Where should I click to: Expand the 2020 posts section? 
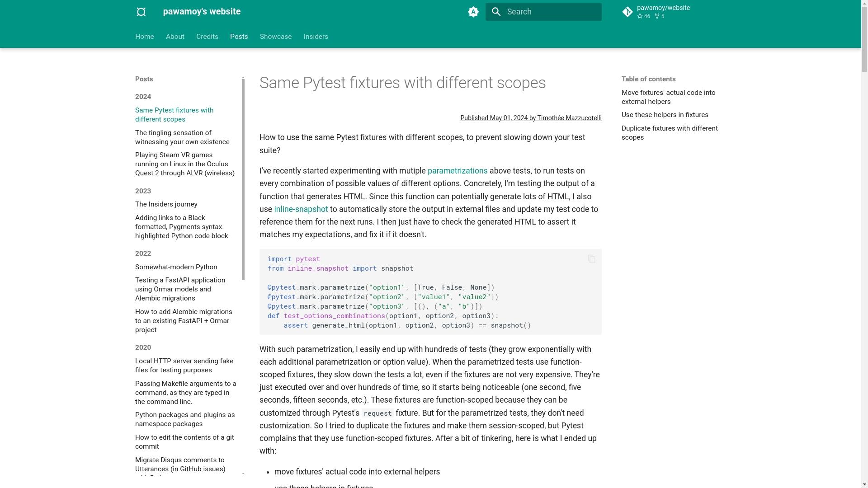click(x=143, y=347)
